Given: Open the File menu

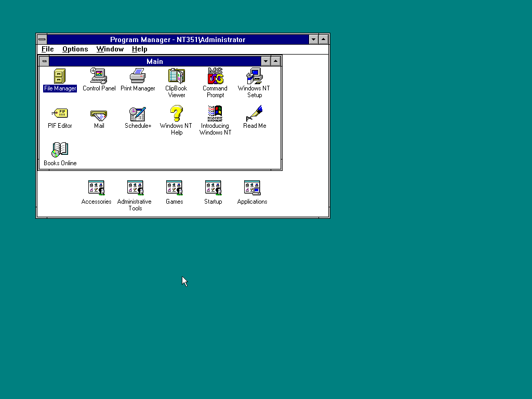Looking at the screenshot, I should pos(47,49).
